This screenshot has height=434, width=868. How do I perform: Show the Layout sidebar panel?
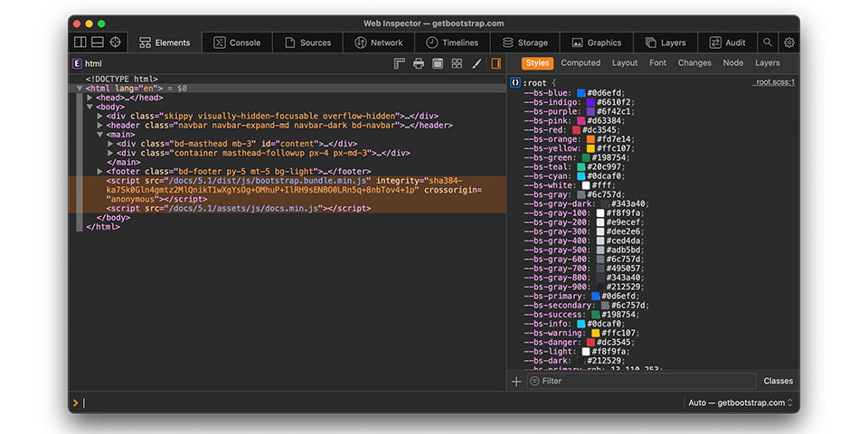pyautogui.click(x=625, y=63)
